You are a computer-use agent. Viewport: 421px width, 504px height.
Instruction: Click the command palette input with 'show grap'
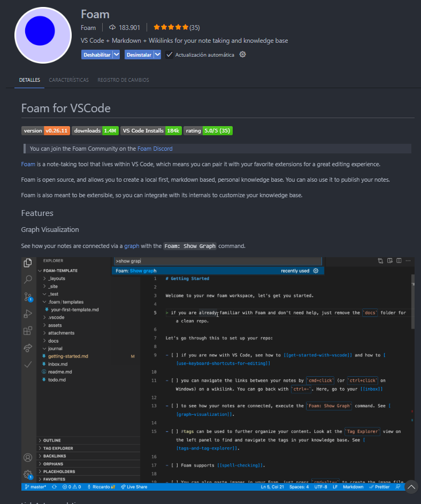point(218,261)
